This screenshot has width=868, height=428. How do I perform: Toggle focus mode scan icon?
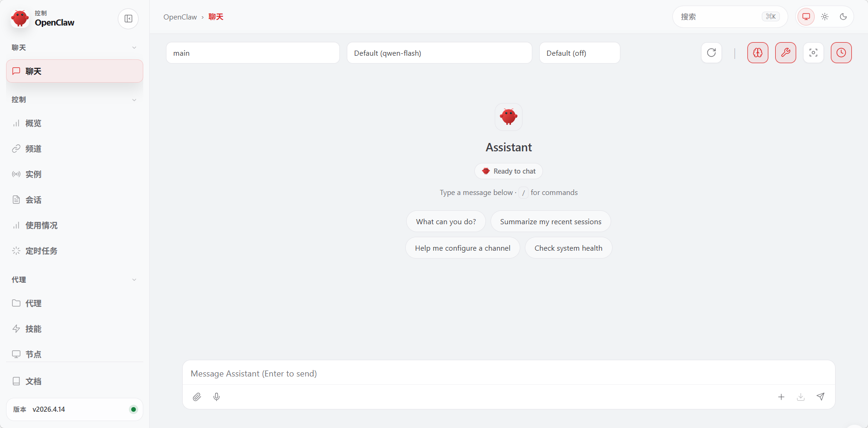[x=813, y=52]
